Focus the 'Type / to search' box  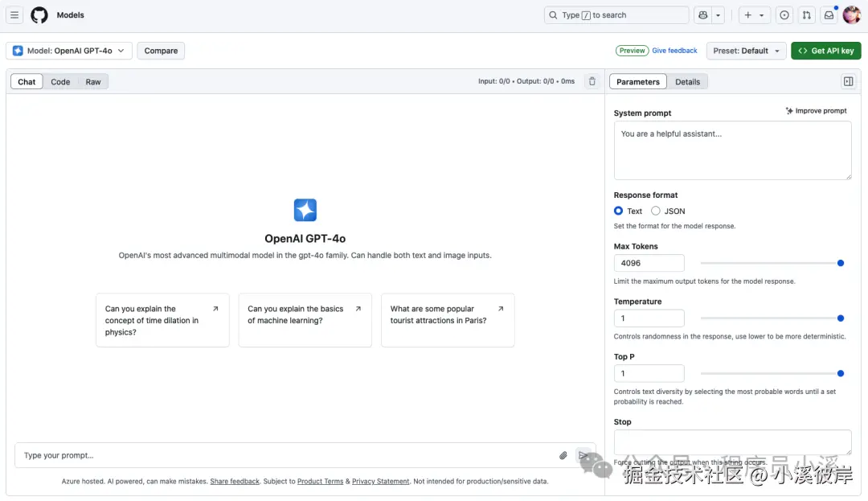click(616, 15)
